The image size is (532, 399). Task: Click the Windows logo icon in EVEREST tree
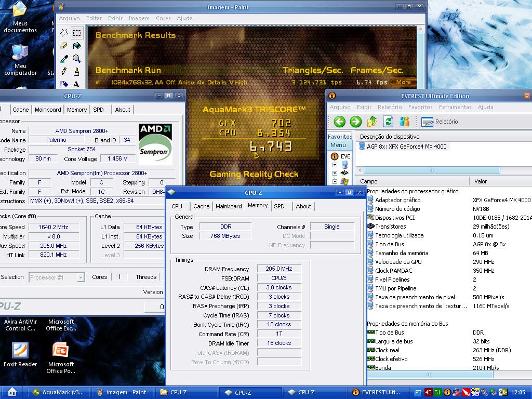(345, 181)
